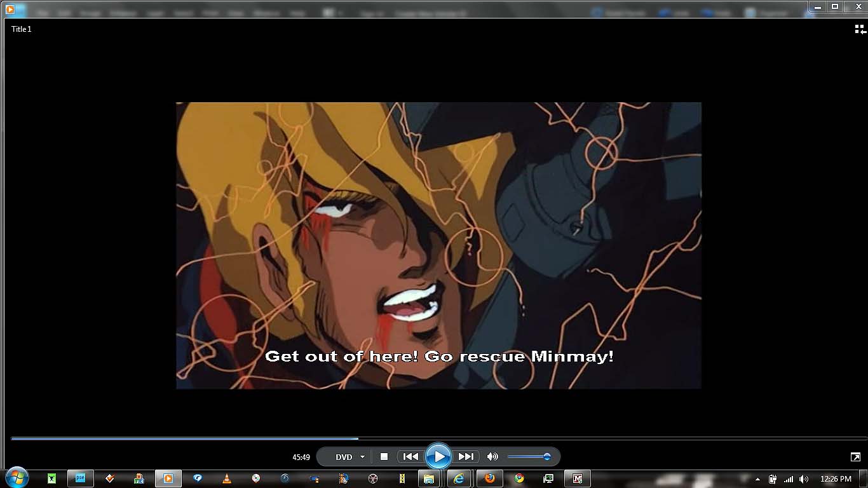
Task: Click the Title 1 label
Action: click(22, 29)
